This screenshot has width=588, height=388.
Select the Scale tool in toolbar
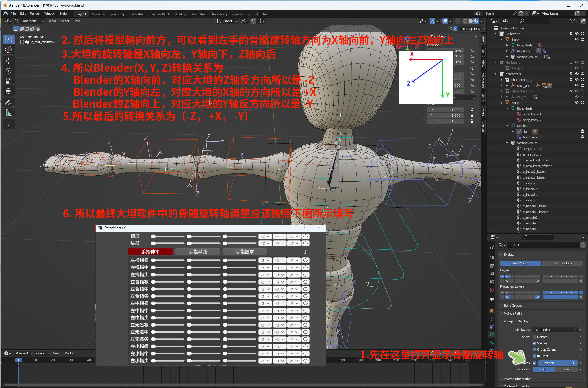(9, 81)
